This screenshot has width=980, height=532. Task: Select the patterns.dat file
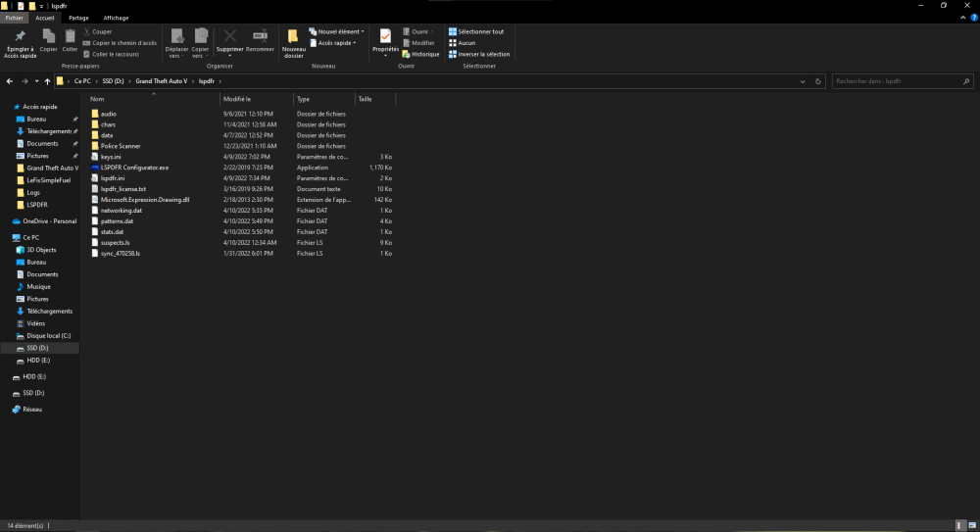pos(112,221)
